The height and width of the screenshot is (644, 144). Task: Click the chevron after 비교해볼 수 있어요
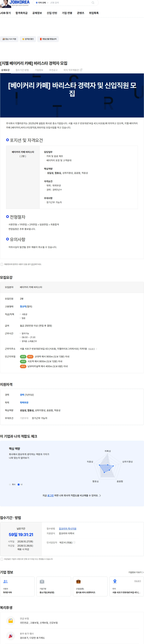coord(100,495)
